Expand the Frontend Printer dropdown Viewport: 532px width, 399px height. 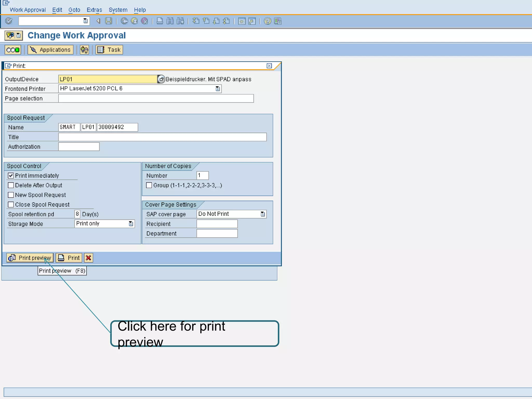tap(218, 89)
